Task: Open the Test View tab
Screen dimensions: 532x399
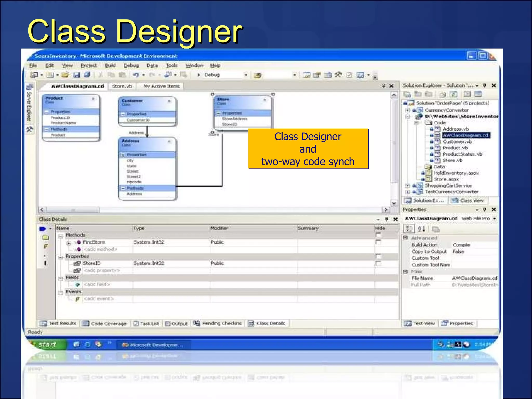Action: (420, 323)
